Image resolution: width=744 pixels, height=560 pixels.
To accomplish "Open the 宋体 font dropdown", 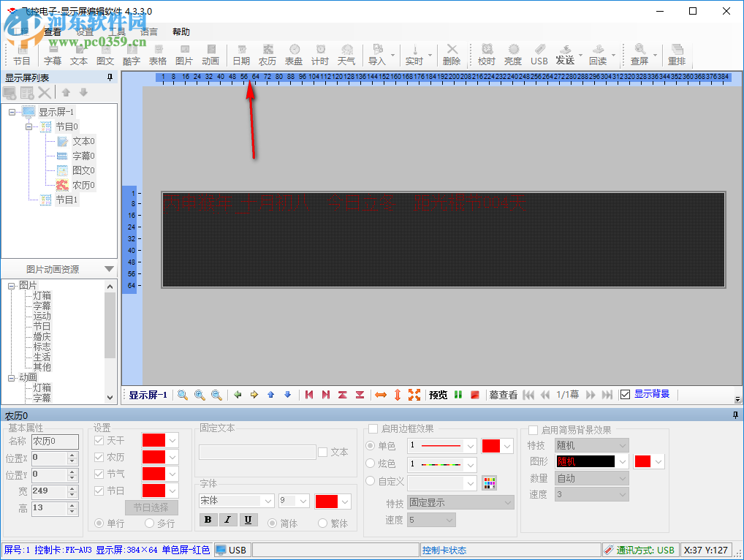I will (x=237, y=501).
